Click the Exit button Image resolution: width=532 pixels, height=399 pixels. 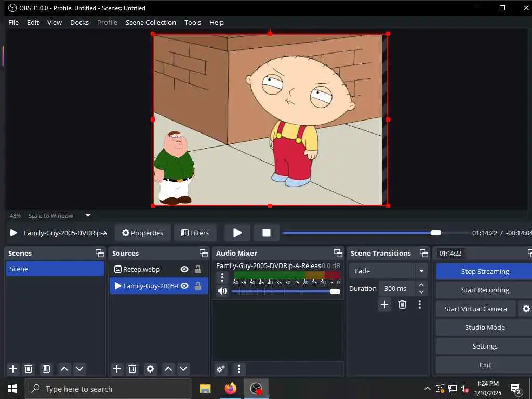(485, 365)
